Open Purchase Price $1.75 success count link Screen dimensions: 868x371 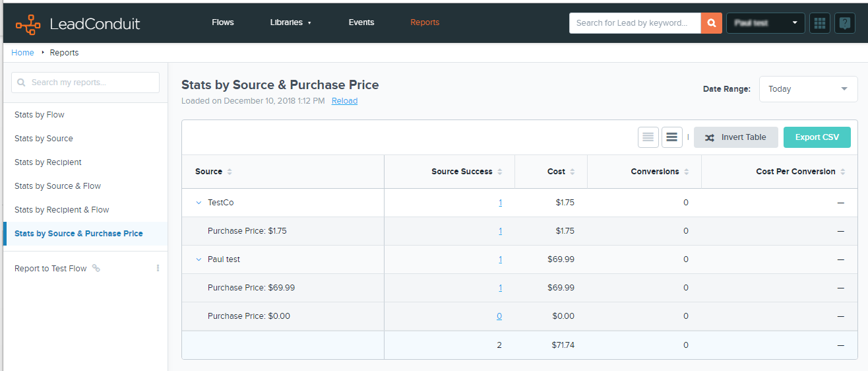[x=501, y=231]
